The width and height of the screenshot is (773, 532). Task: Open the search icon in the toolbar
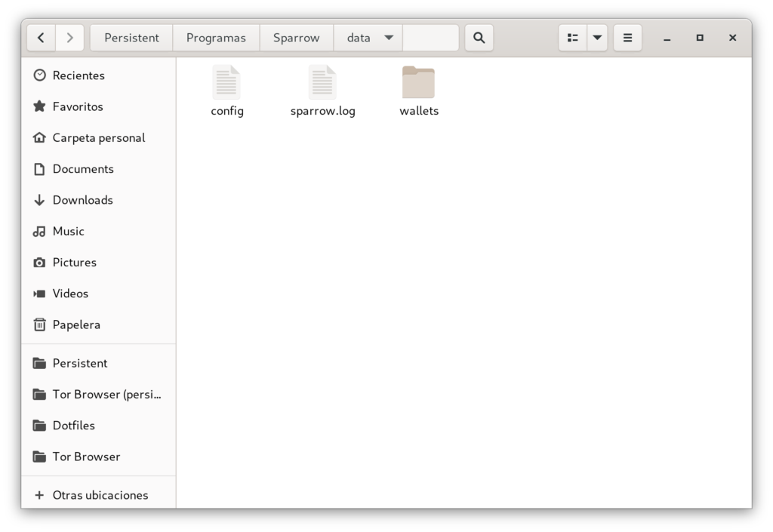coord(479,37)
